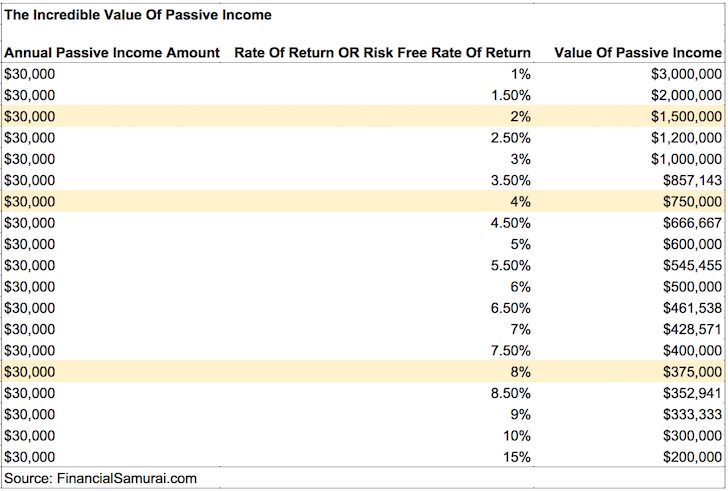
Task: Select the $461,538 value cell
Action: (692, 307)
